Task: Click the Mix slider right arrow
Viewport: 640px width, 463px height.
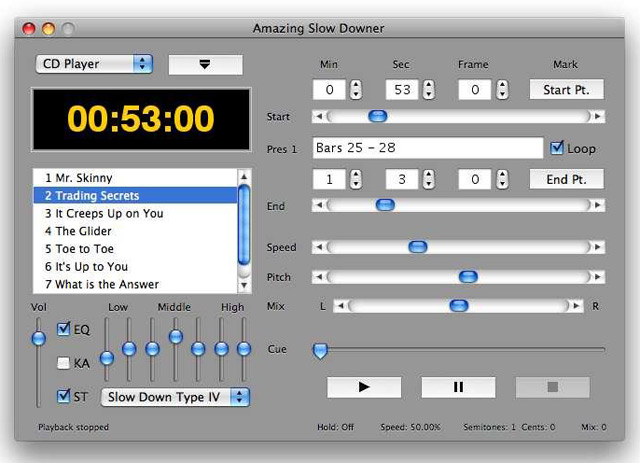Action: 576,305
